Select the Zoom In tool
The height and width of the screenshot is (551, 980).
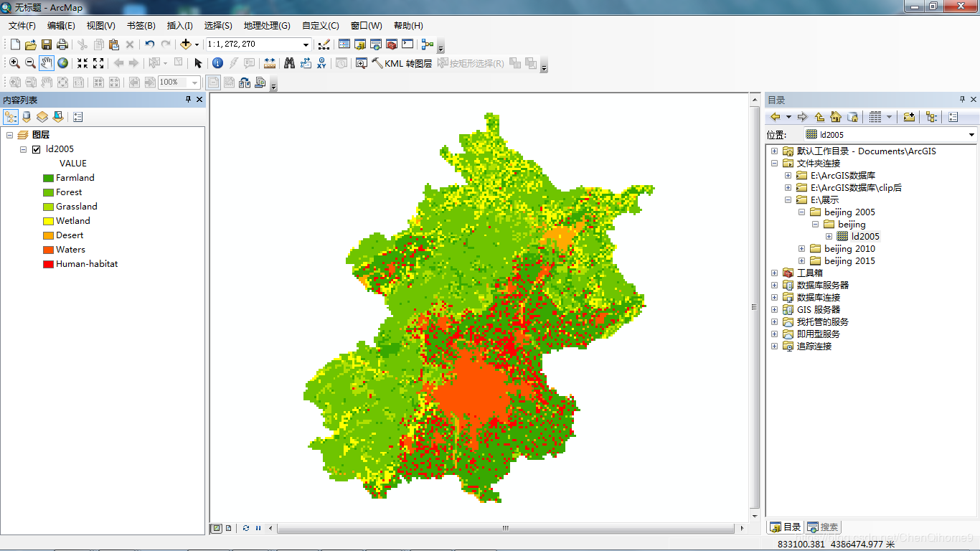tap(14, 63)
